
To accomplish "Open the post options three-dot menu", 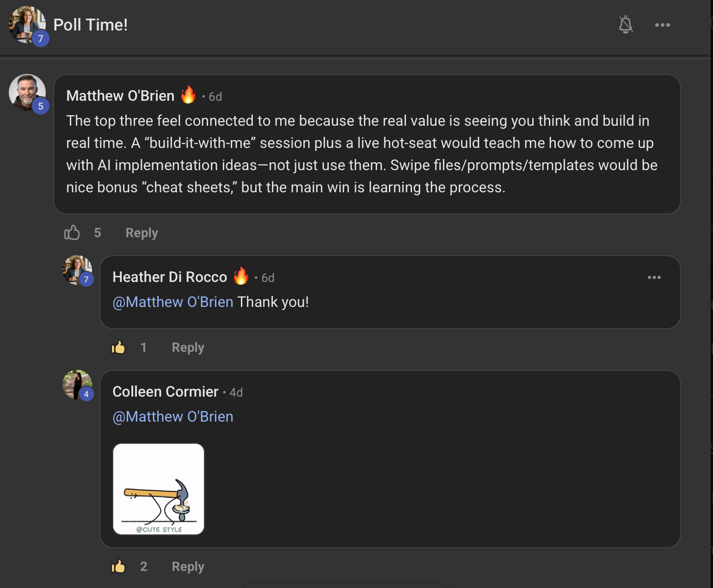I will point(663,25).
